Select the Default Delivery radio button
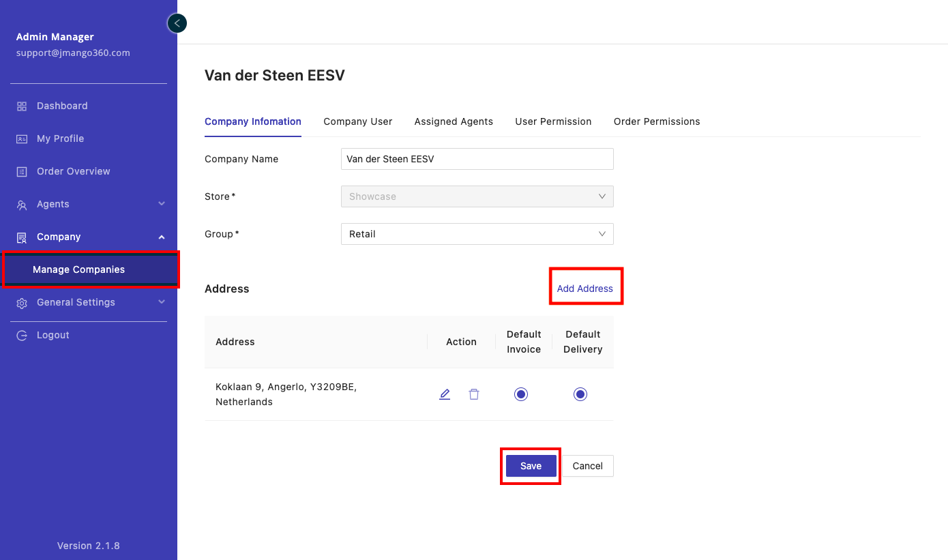 [580, 394]
